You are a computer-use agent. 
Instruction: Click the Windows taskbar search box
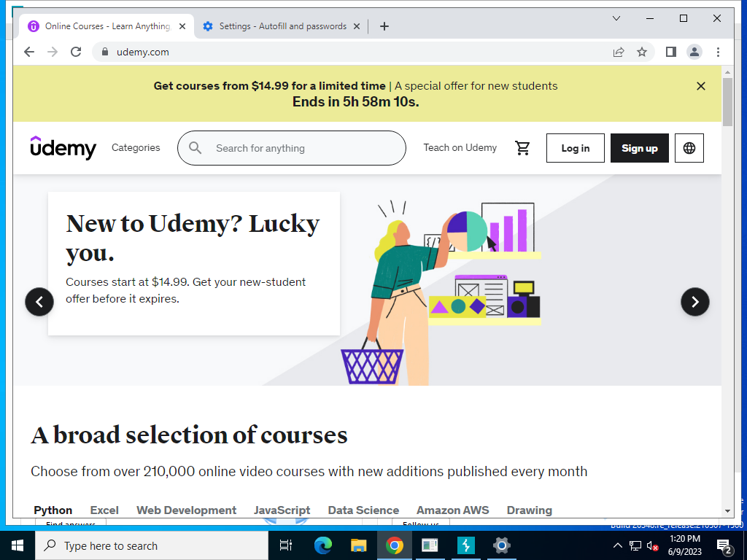pyautogui.click(x=152, y=545)
